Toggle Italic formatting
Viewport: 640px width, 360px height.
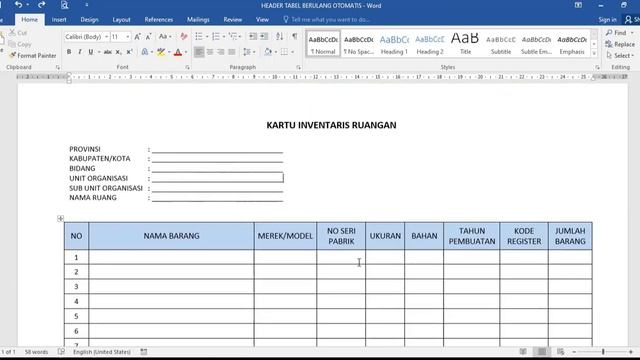pos(80,52)
